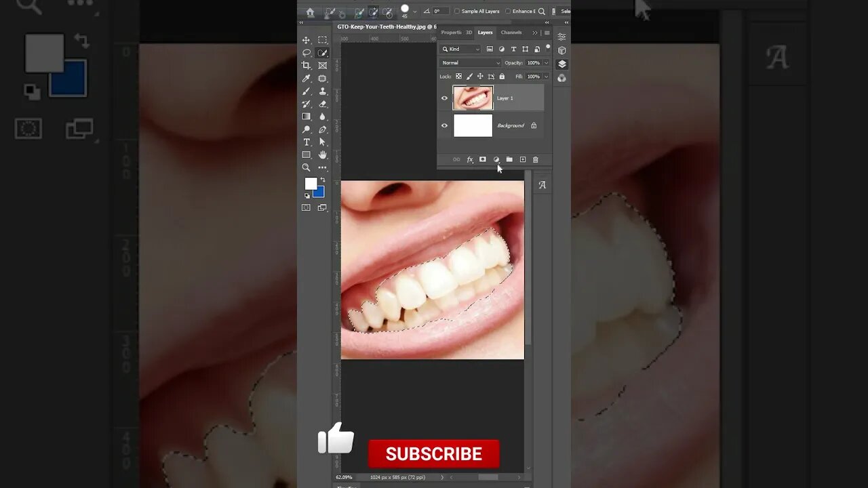Change the screen mode
The height and width of the screenshot is (488, 868).
click(x=323, y=207)
